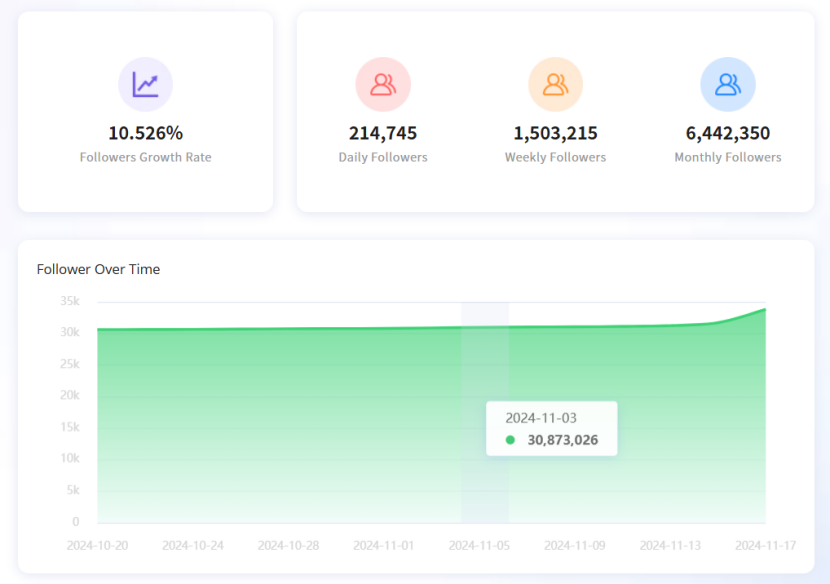This screenshot has height=584, width=830.
Task: Click the 25k y-axis label
Action: click(70, 364)
